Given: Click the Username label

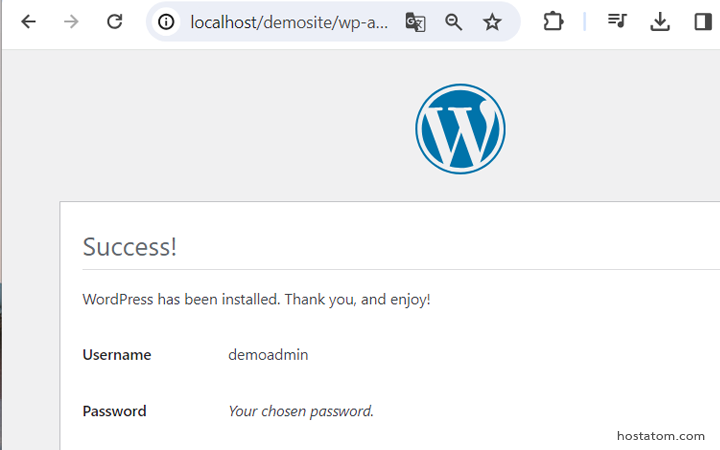Looking at the screenshot, I should (117, 355).
